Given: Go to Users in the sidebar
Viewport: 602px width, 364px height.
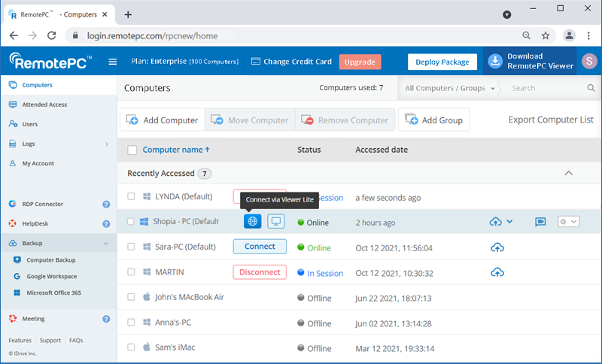Looking at the screenshot, I should pyautogui.click(x=30, y=124).
